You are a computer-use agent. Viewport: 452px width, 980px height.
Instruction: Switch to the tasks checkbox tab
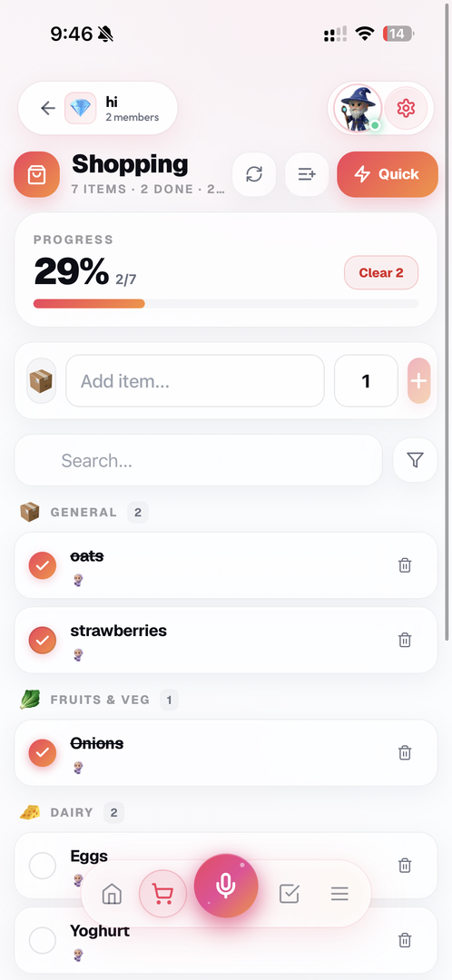point(289,894)
